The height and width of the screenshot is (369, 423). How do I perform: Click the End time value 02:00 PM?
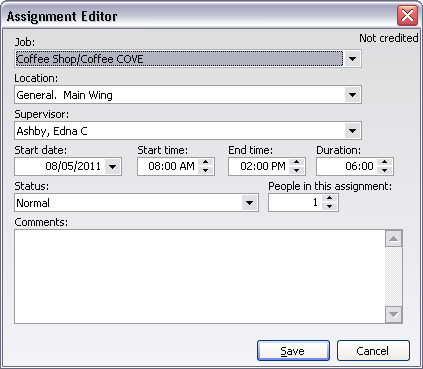click(263, 166)
